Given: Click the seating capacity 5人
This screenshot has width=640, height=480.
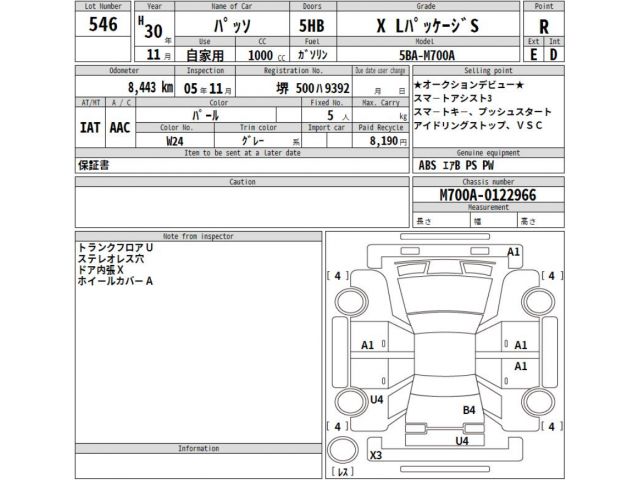Looking at the screenshot, I should pyautogui.click(x=338, y=116).
